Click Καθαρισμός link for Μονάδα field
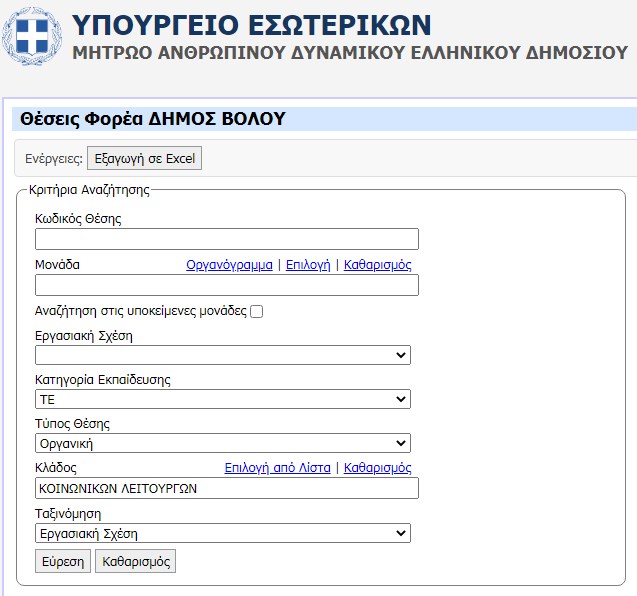The image size is (637, 596). tap(377, 265)
